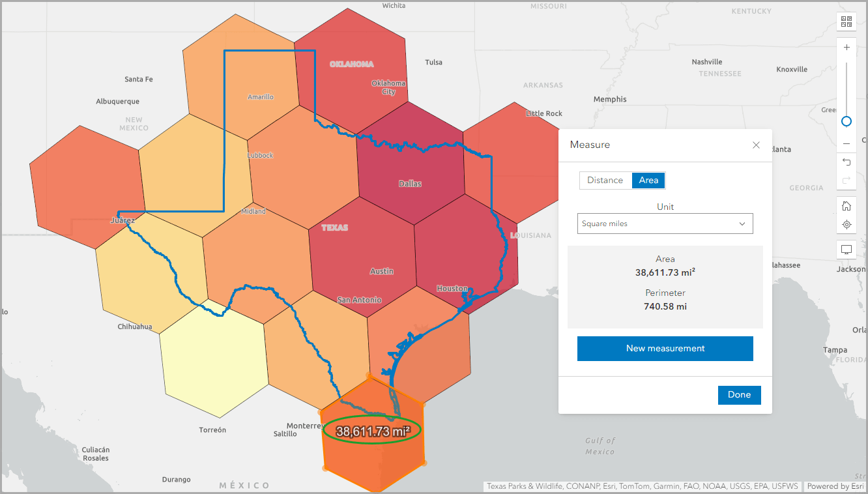
Task: Open the basemap gallery icon
Action: [846, 21]
